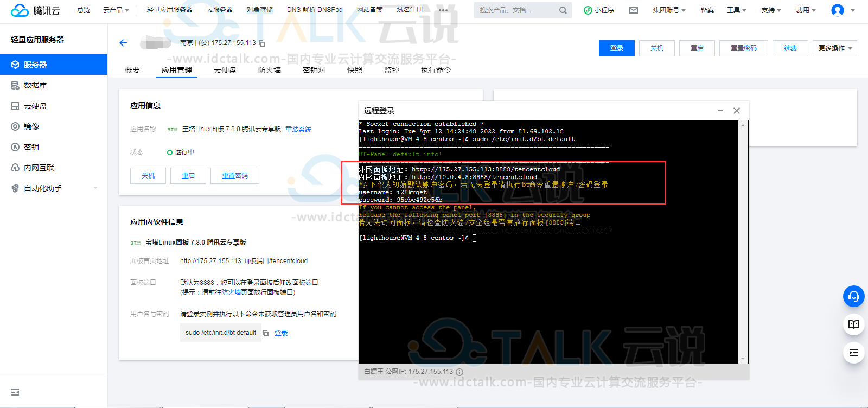Expand 自动化助手 in the sidebar
This screenshot has height=408, width=868.
click(x=54, y=188)
